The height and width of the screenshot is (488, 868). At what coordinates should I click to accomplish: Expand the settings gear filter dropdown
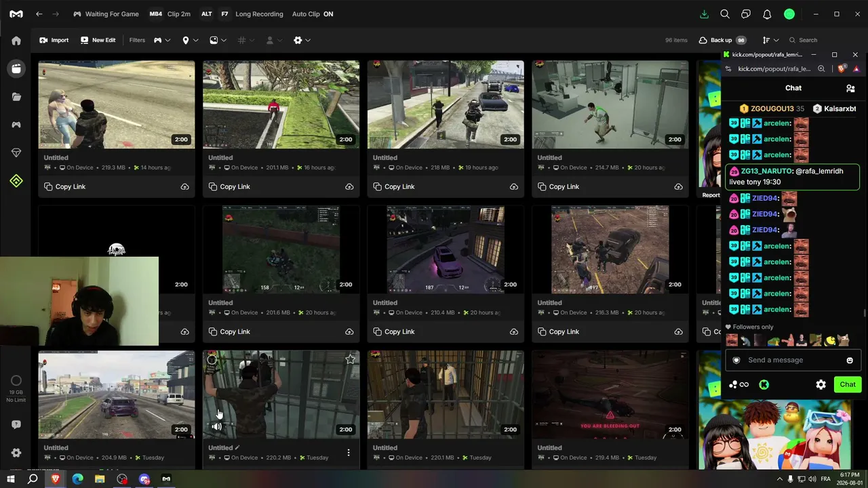[x=302, y=40]
